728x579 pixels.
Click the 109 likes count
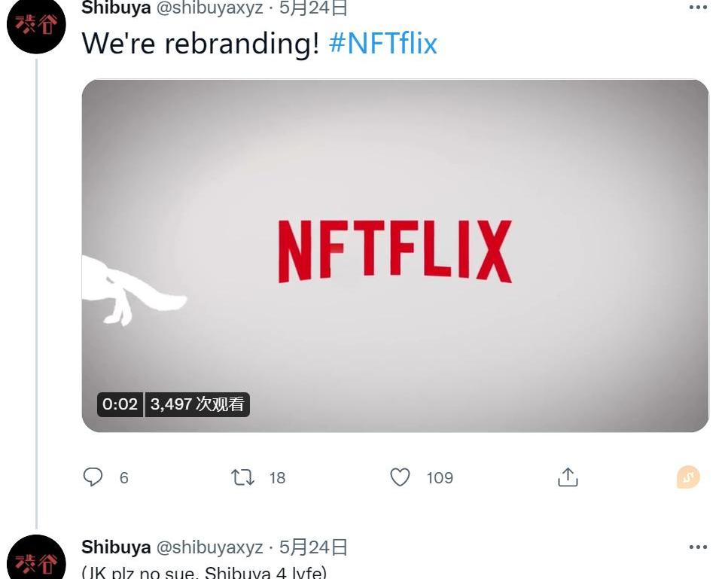point(440,478)
